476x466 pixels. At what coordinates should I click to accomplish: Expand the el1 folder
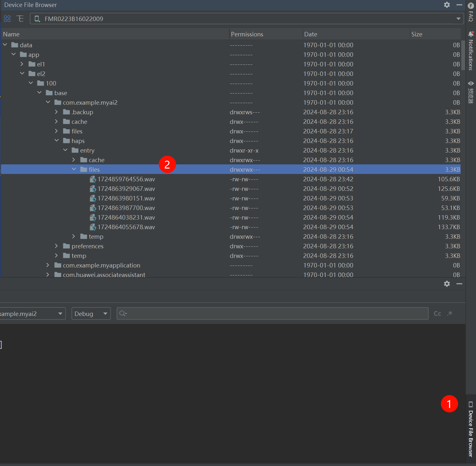point(22,64)
